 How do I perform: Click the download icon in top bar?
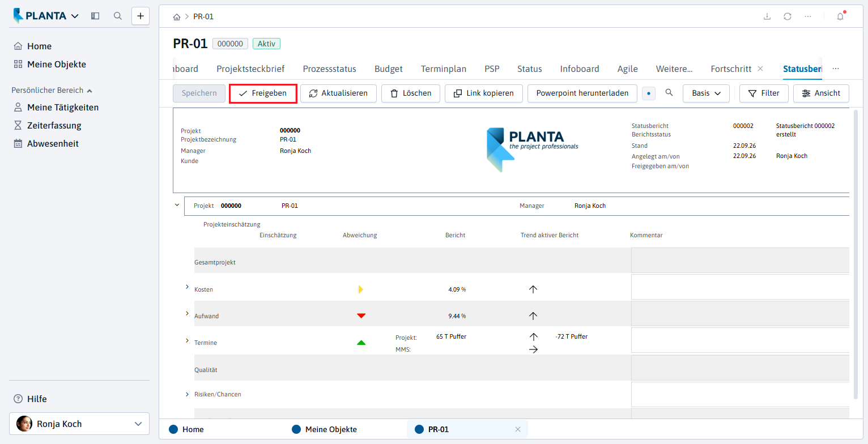point(767,16)
